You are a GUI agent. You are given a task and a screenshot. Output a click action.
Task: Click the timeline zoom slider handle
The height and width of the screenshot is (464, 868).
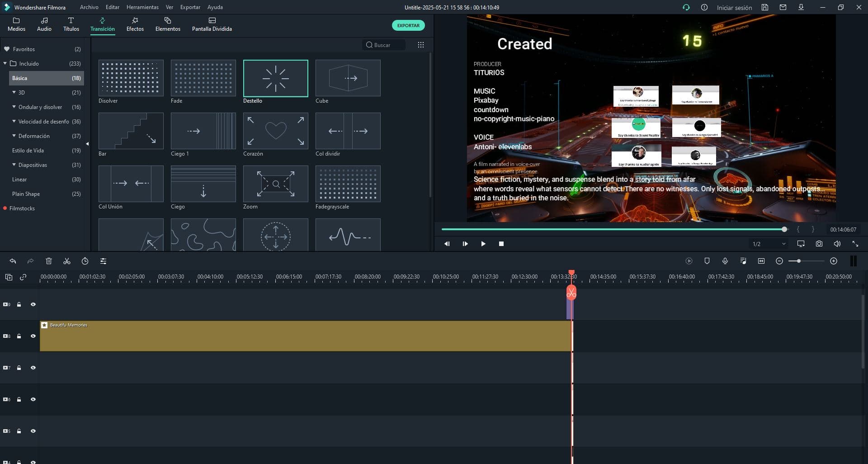[799, 261]
